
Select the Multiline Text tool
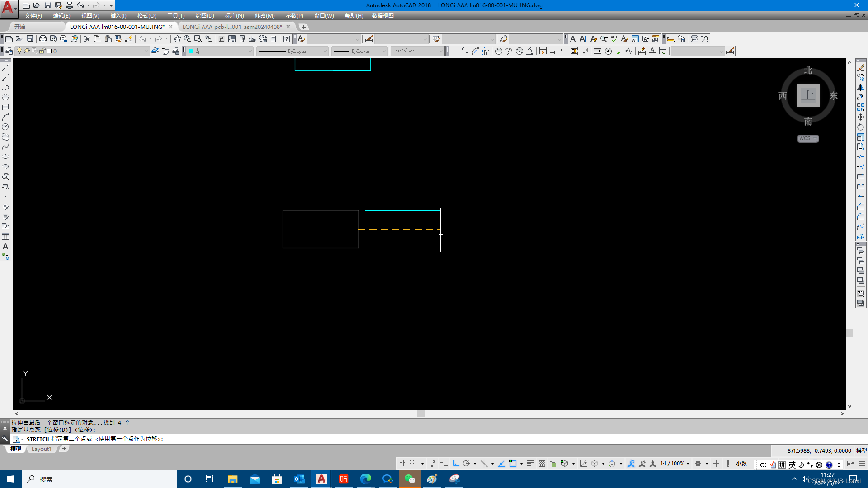[5, 247]
